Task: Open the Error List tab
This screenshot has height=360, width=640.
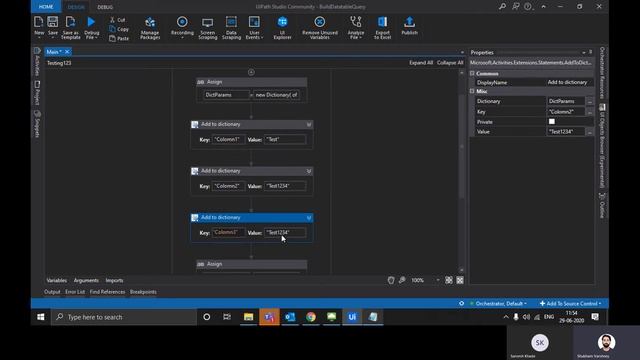Action: pyautogui.click(x=75, y=292)
